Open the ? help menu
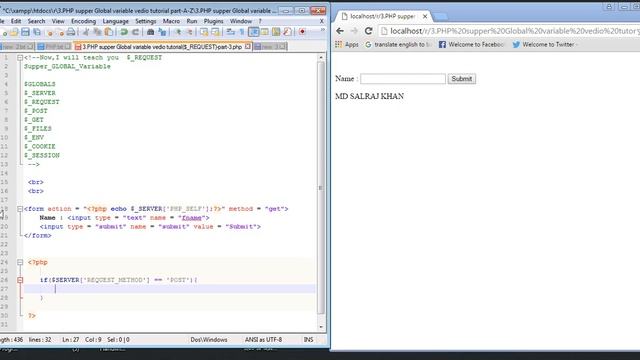This screenshot has width=640, height=360. pyautogui.click(x=260, y=21)
